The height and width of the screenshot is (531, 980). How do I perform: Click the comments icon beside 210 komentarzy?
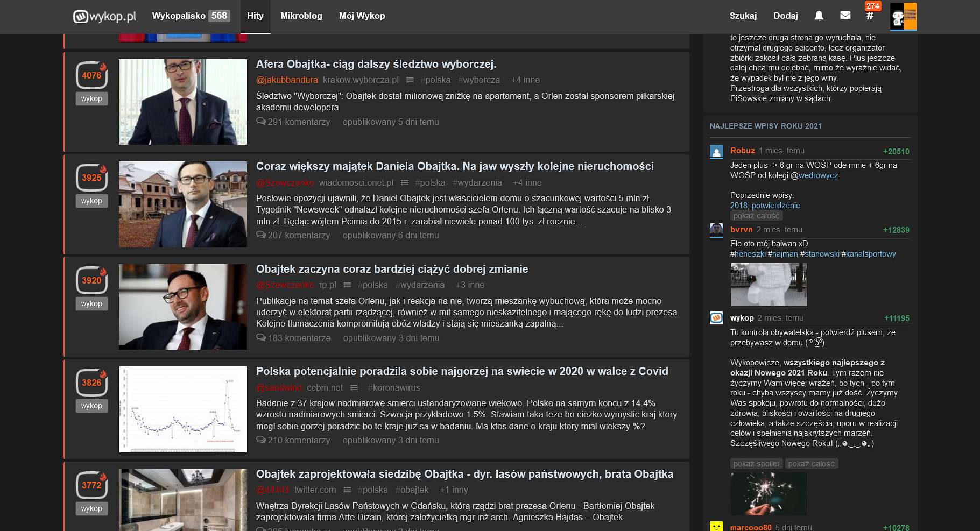pyautogui.click(x=261, y=440)
